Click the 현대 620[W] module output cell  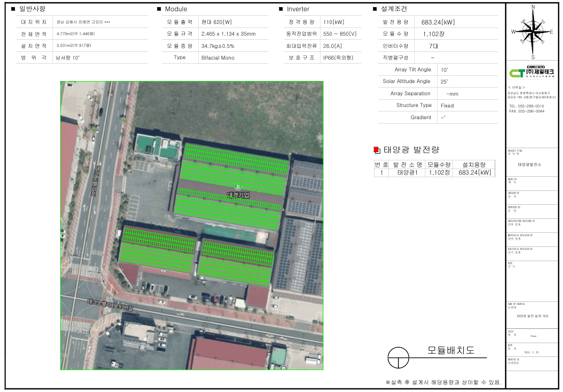218,22
